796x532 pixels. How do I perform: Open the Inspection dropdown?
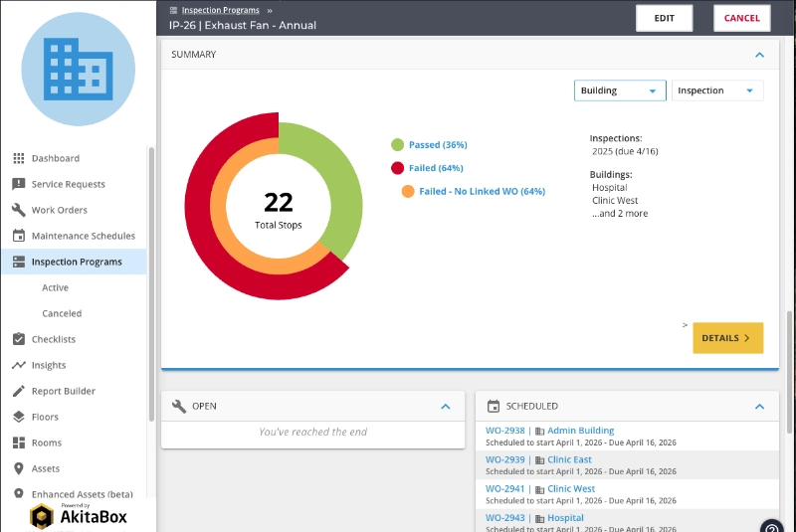(717, 90)
